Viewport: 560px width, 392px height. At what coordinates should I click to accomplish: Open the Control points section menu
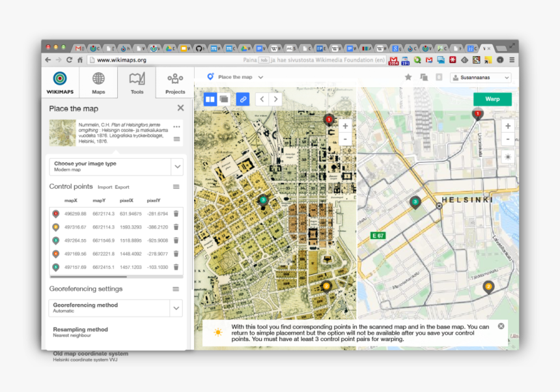pyautogui.click(x=176, y=187)
